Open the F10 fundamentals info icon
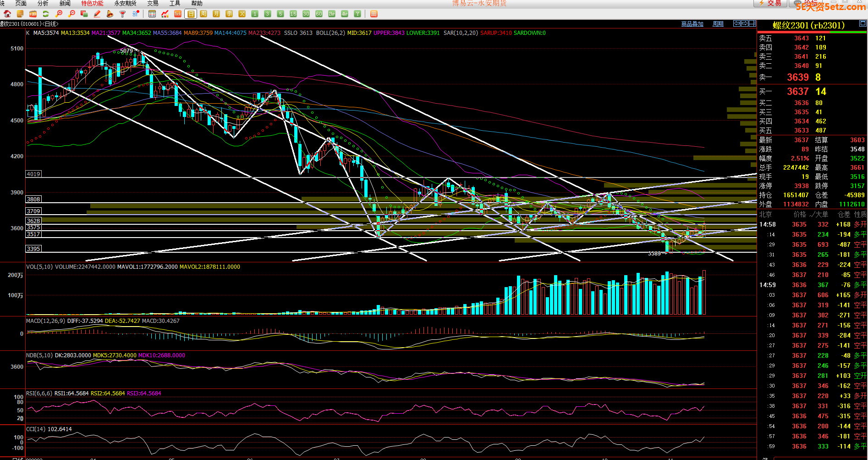Image resolution: width=868 pixels, height=460 pixels. tap(33, 14)
